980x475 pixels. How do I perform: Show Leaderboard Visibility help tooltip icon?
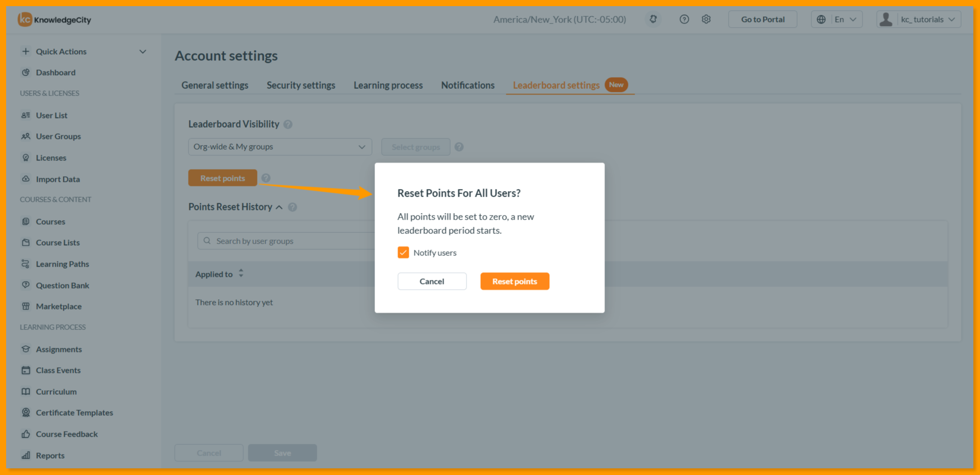pos(288,124)
